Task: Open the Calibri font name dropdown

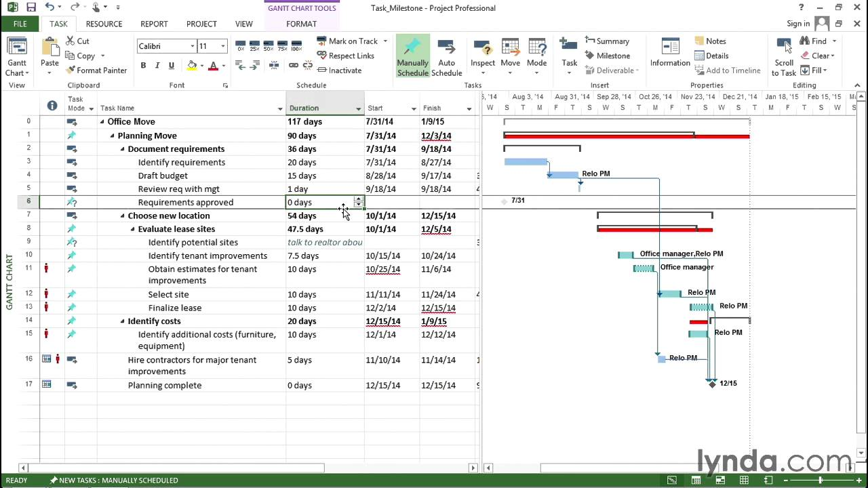Action: click(191, 46)
